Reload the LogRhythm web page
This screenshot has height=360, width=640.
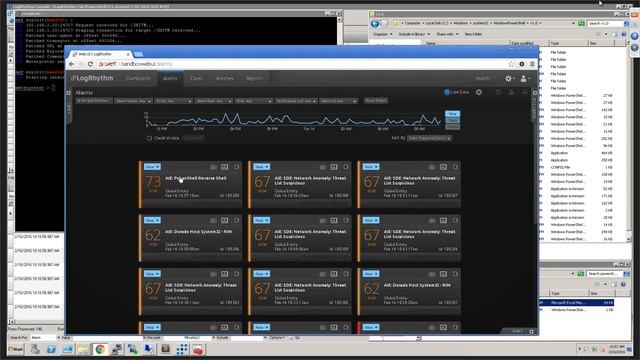pos(90,64)
